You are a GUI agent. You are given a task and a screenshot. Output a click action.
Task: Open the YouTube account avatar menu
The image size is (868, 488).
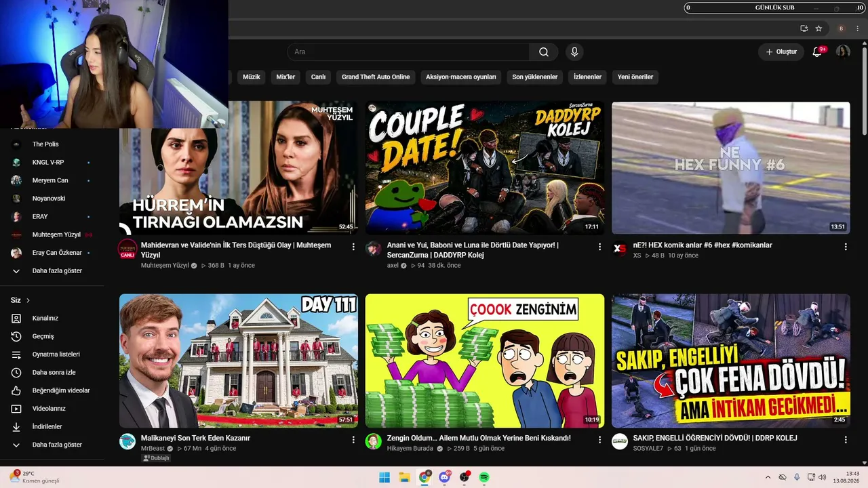tap(843, 52)
